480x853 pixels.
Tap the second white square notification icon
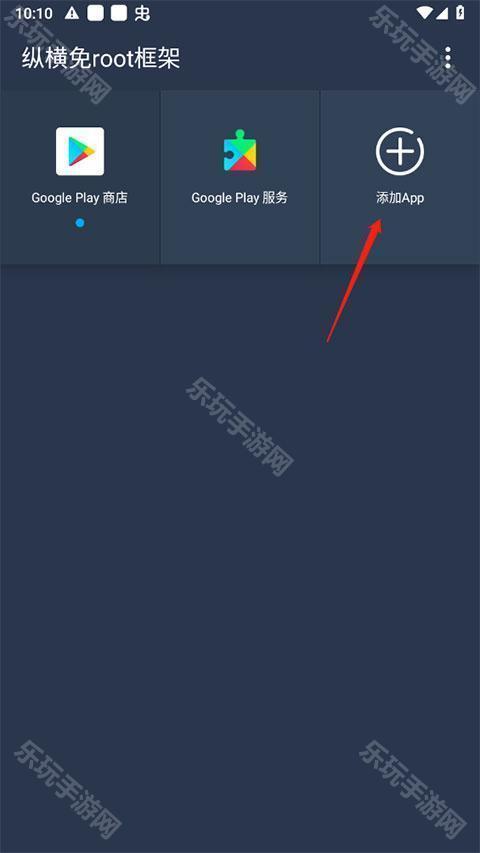[x=119, y=13]
